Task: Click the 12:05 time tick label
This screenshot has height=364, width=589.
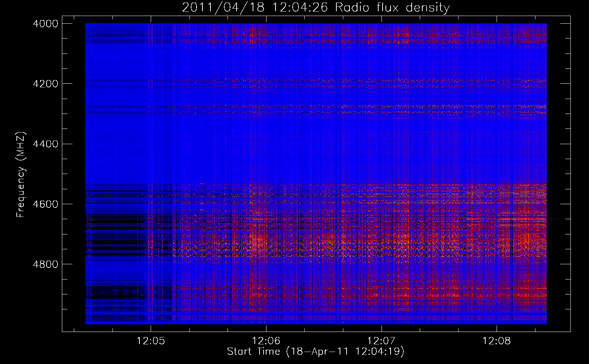Action: click(151, 341)
